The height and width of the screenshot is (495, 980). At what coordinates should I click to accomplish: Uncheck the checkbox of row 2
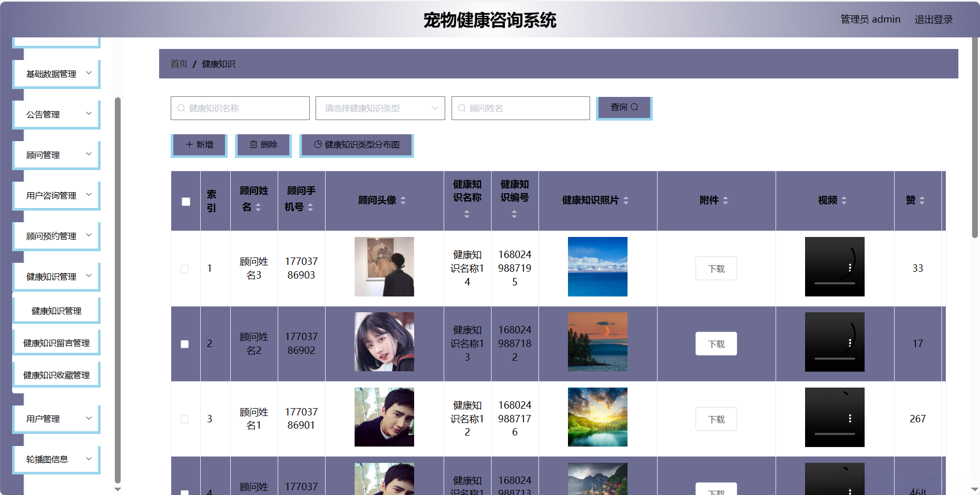pyautogui.click(x=185, y=344)
